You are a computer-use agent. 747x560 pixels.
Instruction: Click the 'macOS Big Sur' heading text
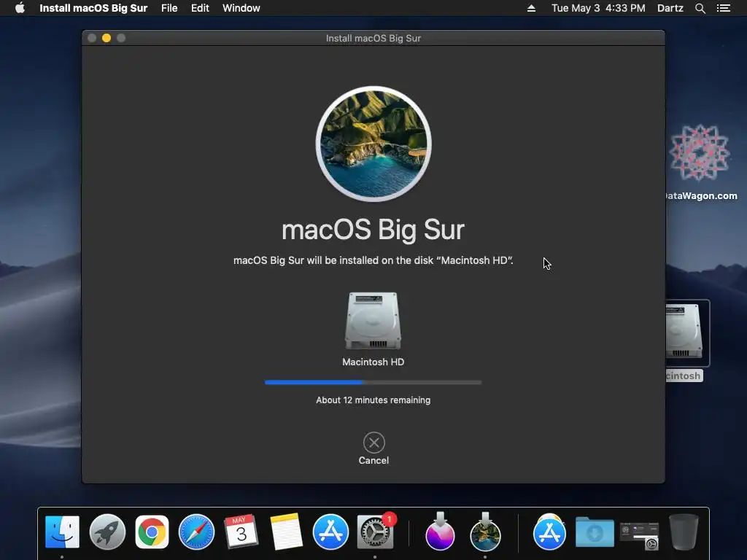click(373, 230)
